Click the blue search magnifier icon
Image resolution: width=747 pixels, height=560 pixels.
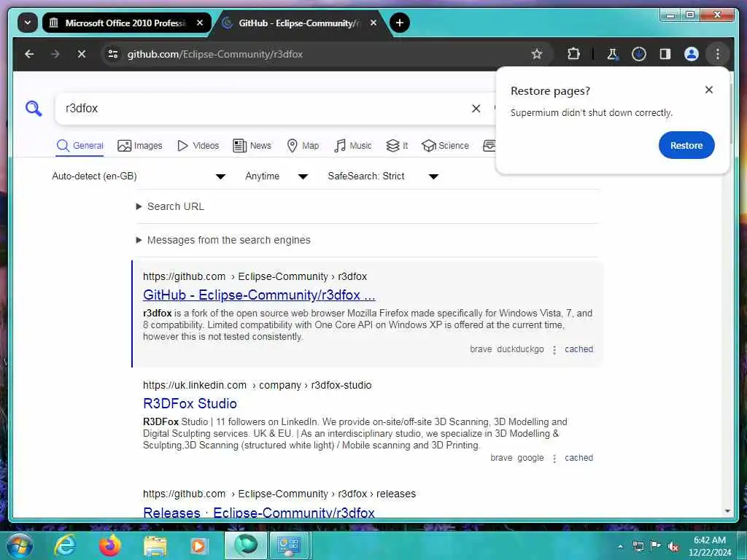pos(34,109)
